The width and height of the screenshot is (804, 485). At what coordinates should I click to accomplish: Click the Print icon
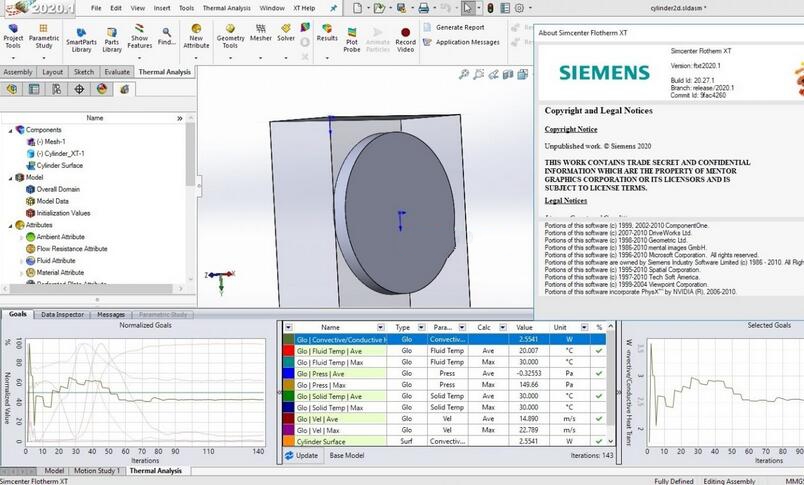point(424,8)
